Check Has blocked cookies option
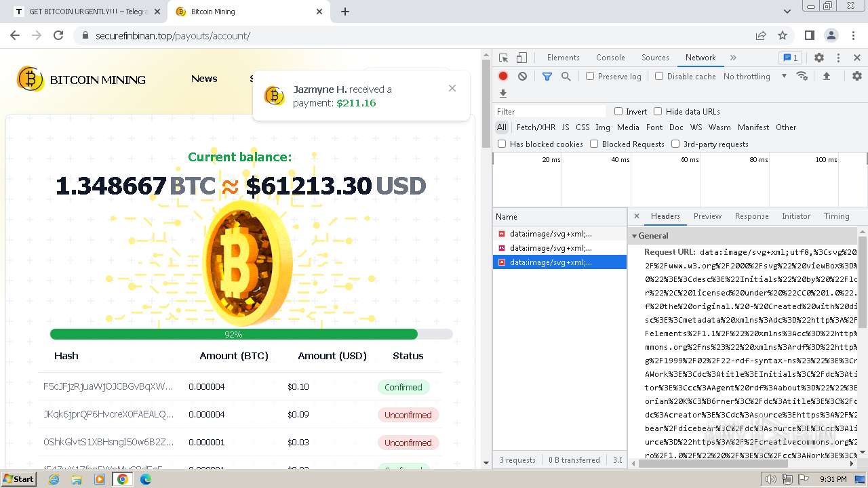Screen dimensions: 868x488 502,144
